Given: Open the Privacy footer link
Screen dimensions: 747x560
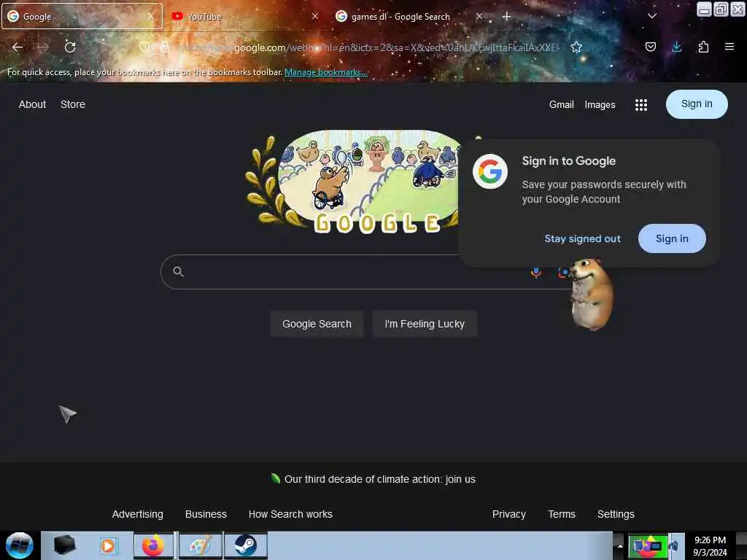Looking at the screenshot, I should 508,514.
